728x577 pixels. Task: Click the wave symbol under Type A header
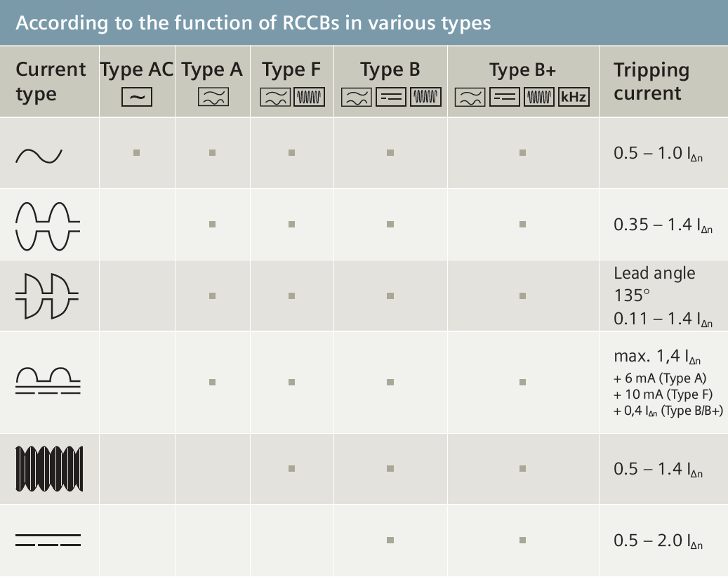(211, 98)
